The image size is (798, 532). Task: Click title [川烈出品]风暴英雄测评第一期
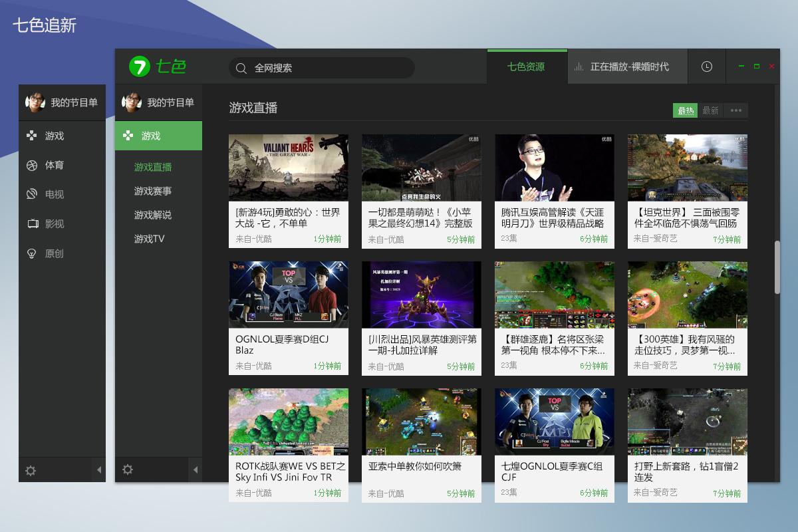(x=422, y=344)
